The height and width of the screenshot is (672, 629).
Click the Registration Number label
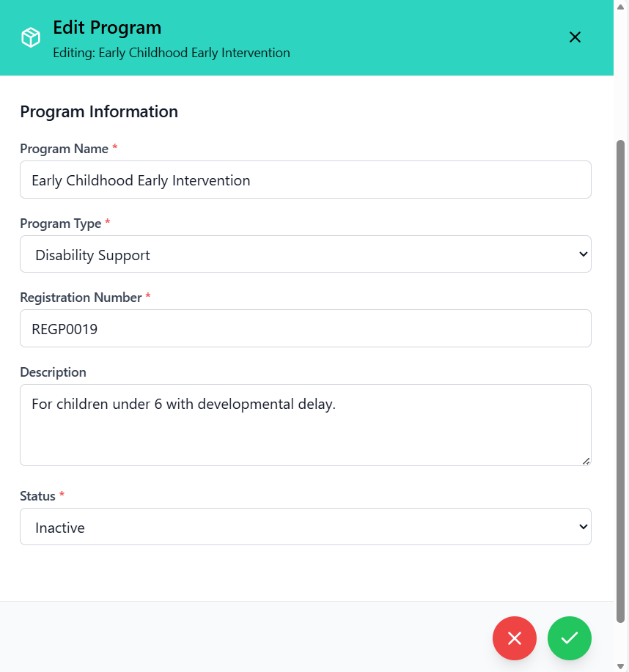(x=81, y=298)
